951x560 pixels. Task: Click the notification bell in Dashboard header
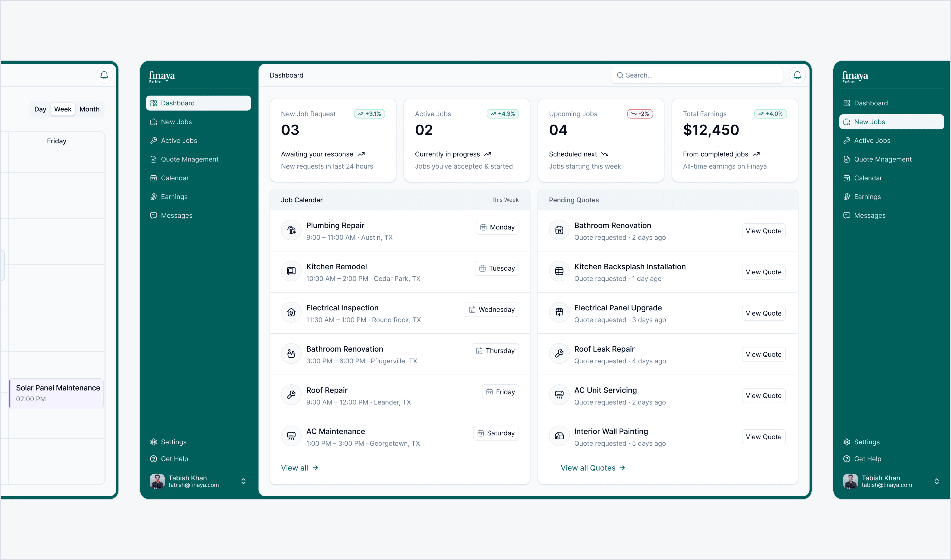pos(797,75)
